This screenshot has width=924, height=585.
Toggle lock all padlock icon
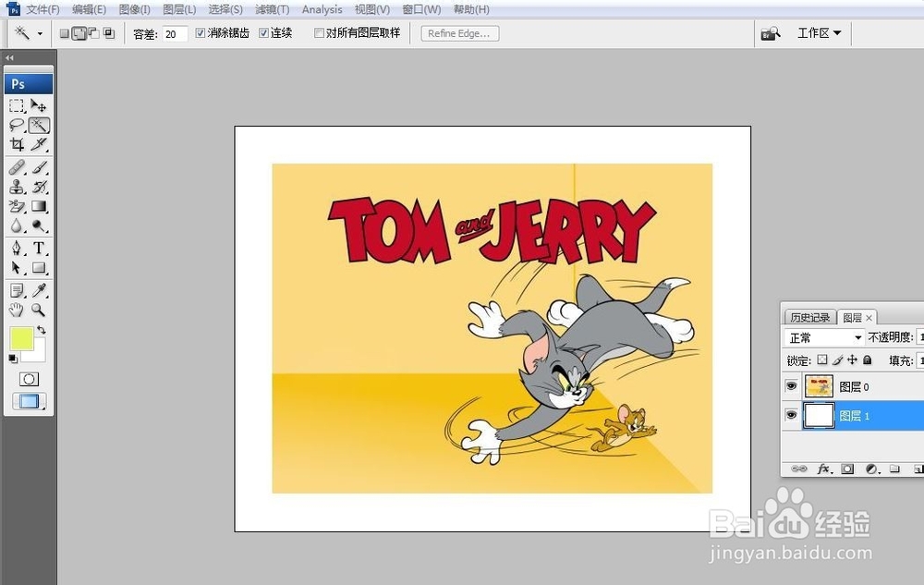click(x=867, y=360)
